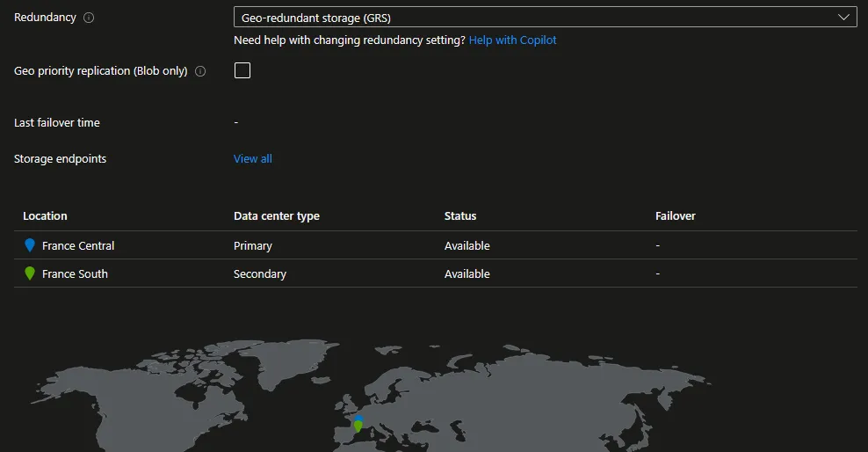Image resolution: width=868 pixels, height=452 pixels.
Task: Click the Primary data center type cell
Action: point(253,245)
